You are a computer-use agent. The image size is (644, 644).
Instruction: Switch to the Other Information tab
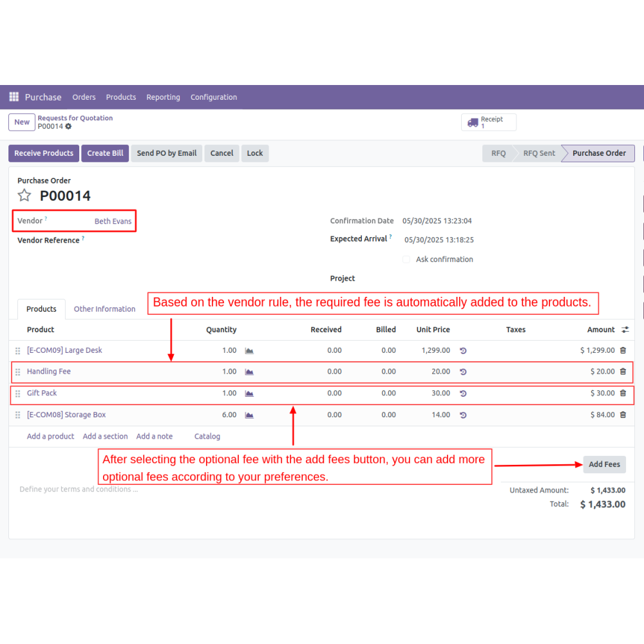pos(104,309)
